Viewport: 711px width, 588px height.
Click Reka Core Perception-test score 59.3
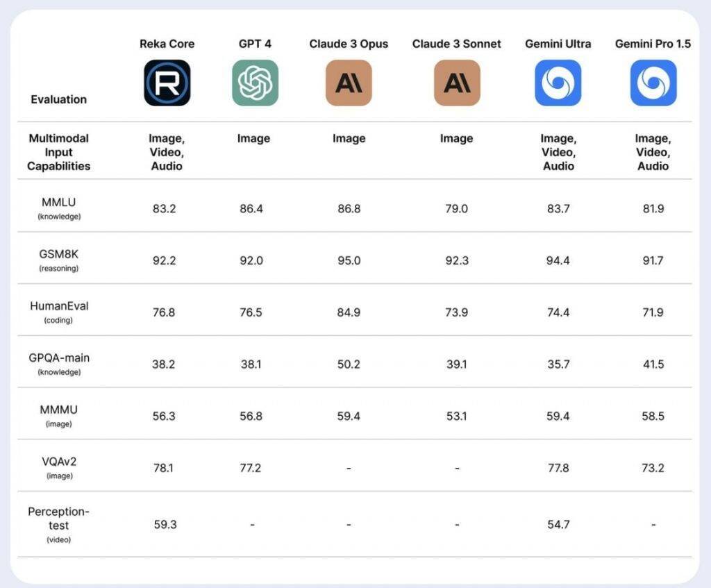coord(165,524)
